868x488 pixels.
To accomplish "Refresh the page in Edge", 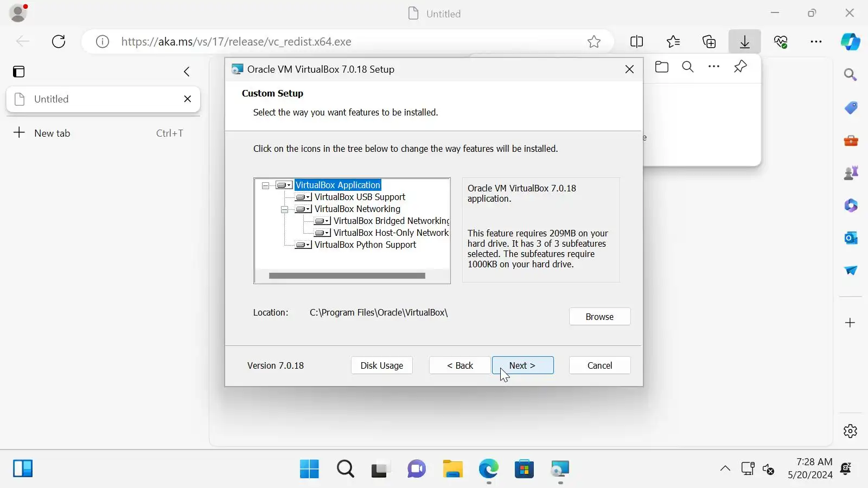I will 59,42.
